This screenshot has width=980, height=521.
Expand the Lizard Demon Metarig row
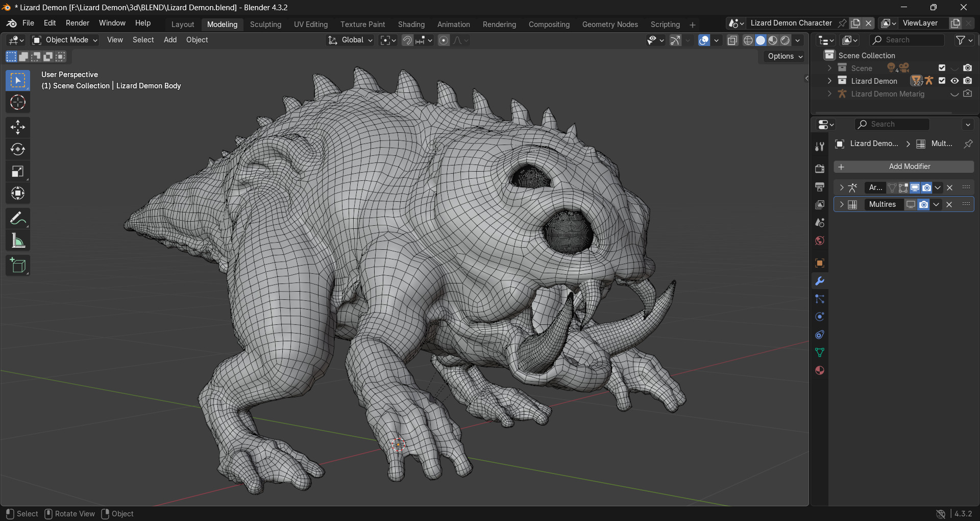(x=829, y=94)
